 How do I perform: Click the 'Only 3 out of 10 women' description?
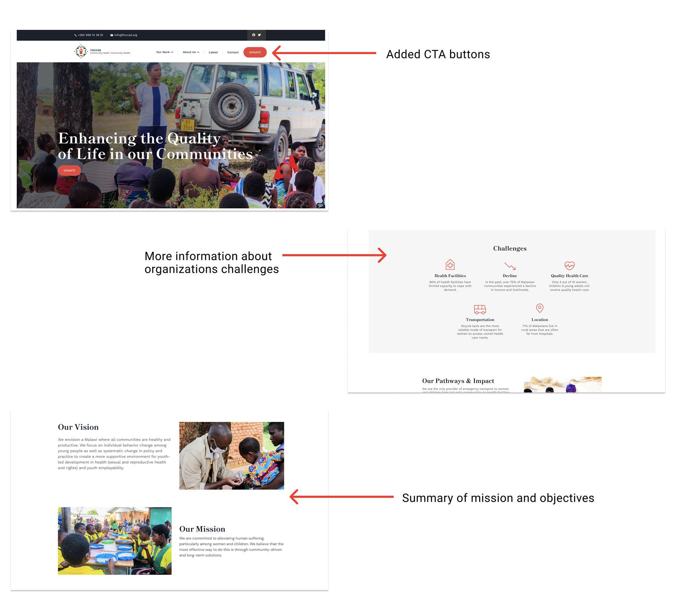coord(570,286)
